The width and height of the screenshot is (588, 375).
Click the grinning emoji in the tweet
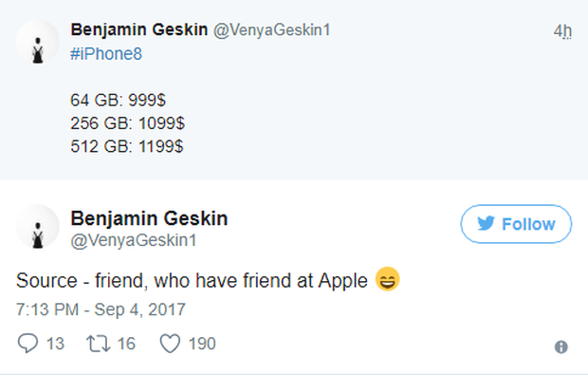click(387, 279)
